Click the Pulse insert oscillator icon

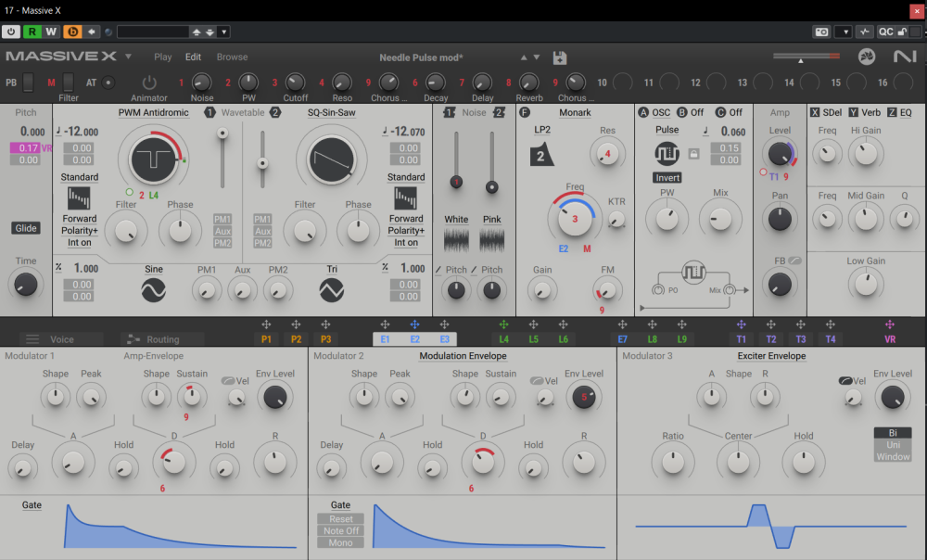point(667,154)
